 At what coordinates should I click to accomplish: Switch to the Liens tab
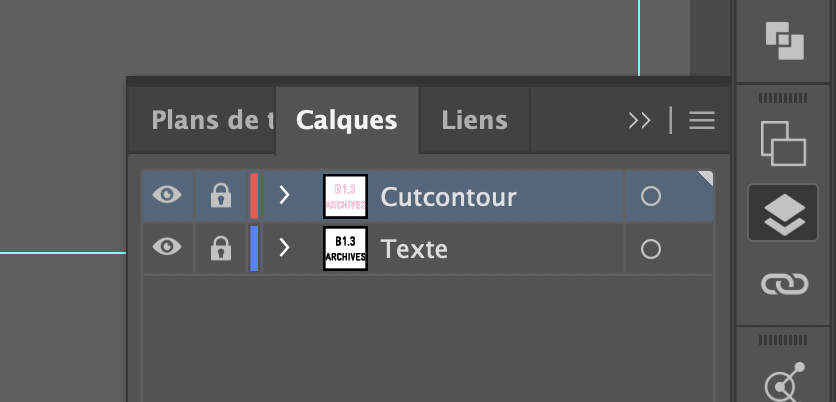[x=474, y=121]
